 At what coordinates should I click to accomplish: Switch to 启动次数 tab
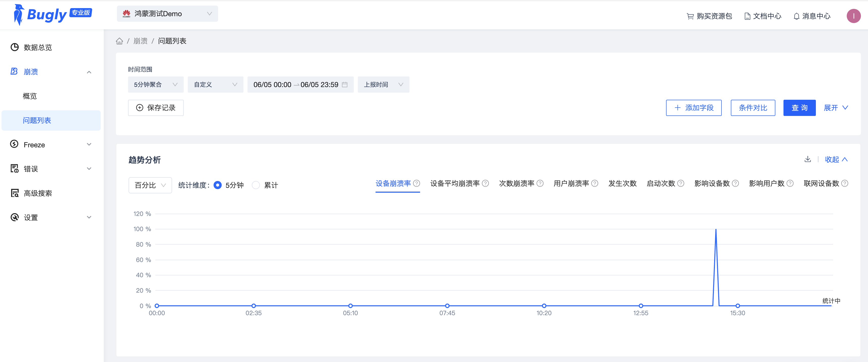tap(660, 183)
